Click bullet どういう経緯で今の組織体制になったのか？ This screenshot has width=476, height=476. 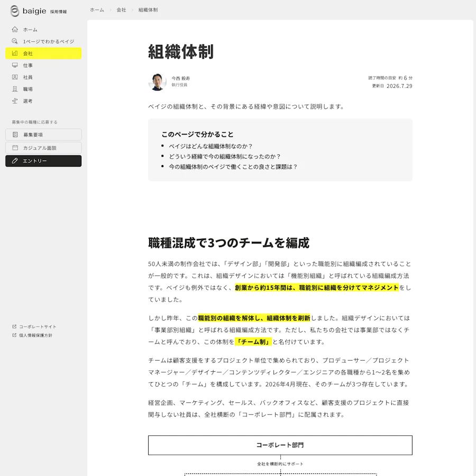(225, 157)
